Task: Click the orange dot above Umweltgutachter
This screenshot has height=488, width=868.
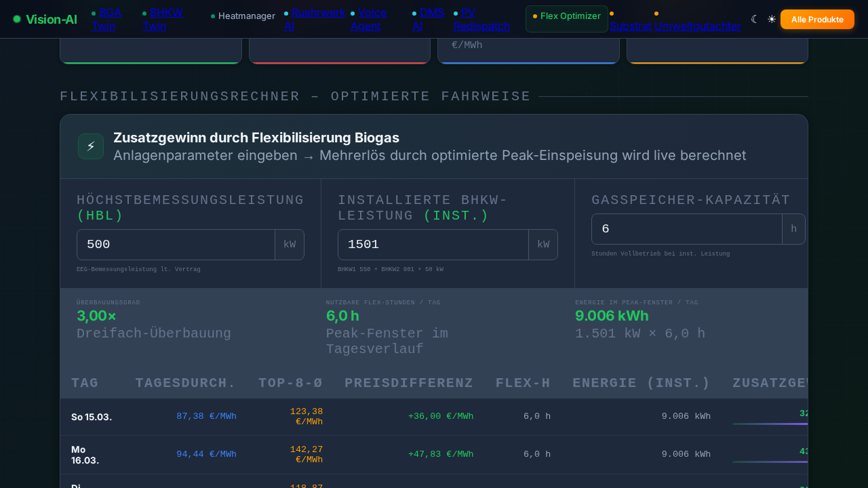Action: point(656,12)
